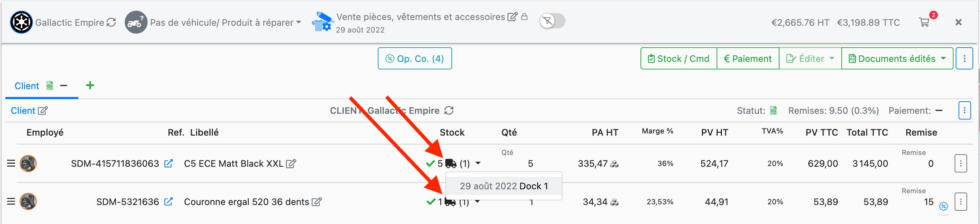This screenshot has width=980, height=224.
Task: Open external link for SDM-5321636
Action: pyautogui.click(x=168, y=201)
